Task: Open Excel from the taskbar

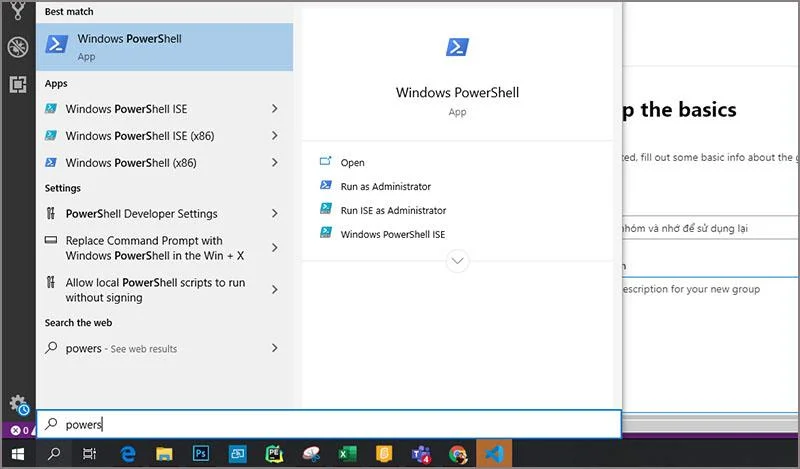Action: coord(348,454)
